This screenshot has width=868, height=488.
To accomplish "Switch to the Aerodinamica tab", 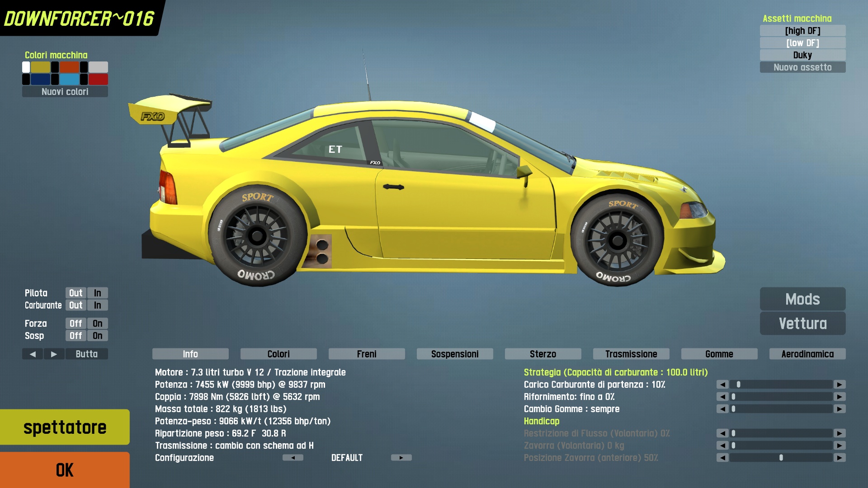I will 807,354.
